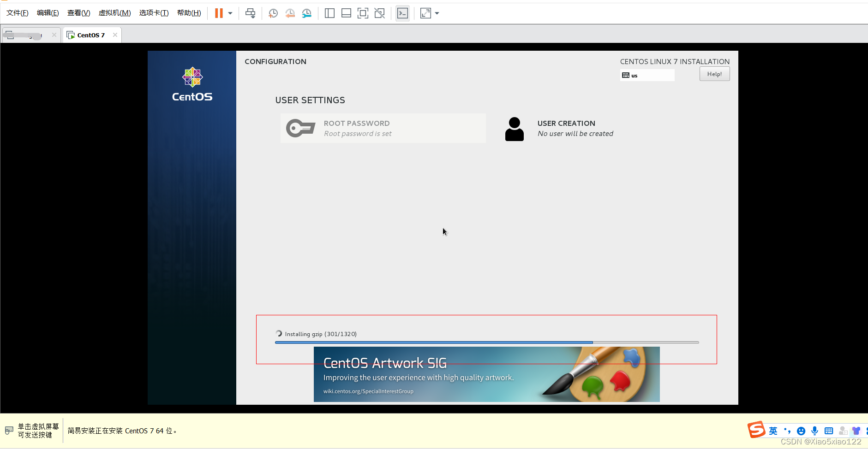868x449 pixels.
Task: Open the skin shirt icon in IME bar
Action: pos(856,431)
